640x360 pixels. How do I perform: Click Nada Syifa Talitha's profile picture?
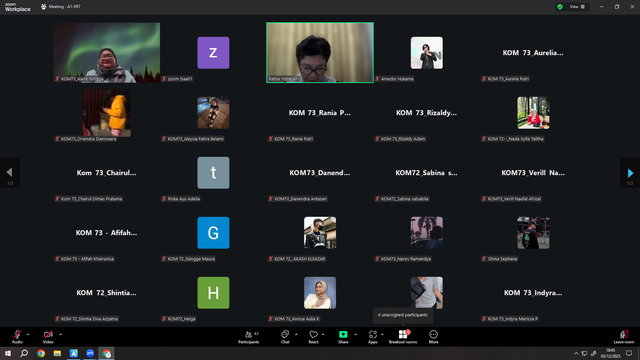coord(533,113)
